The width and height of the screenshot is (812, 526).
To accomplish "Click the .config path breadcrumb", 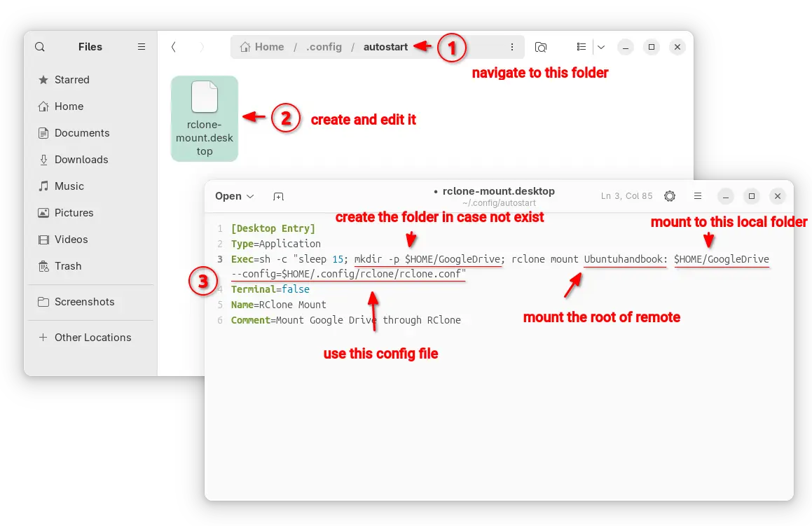I will (x=324, y=47).
